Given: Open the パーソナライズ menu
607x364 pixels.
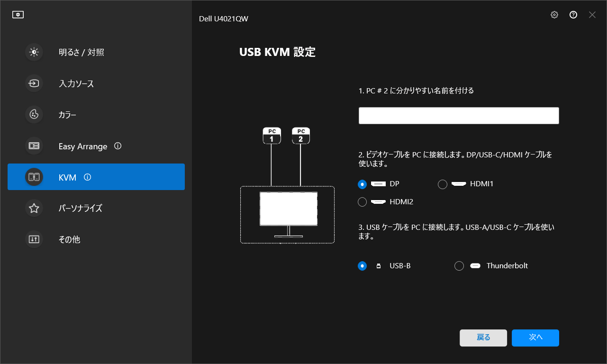Looking at the screenshot, I should [x=96, y=208].
